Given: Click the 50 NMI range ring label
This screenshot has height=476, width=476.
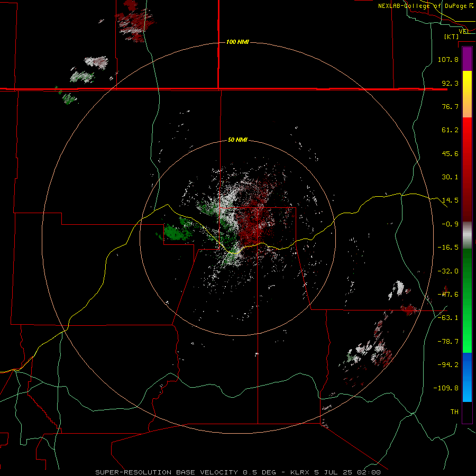Looking at the screenshot, I should 237,140.
